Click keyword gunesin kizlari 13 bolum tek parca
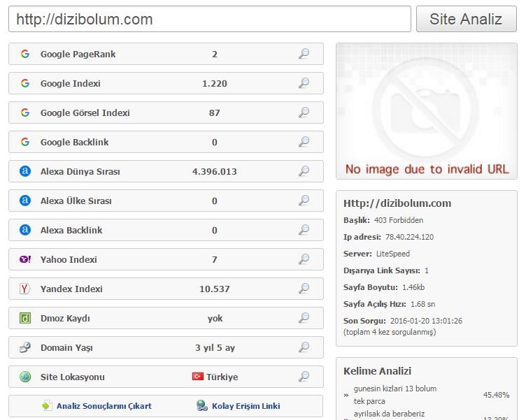 [395, 395]
